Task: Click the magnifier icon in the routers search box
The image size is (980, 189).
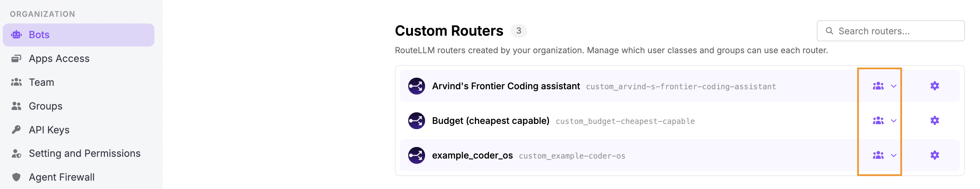Action: point(829,31)
